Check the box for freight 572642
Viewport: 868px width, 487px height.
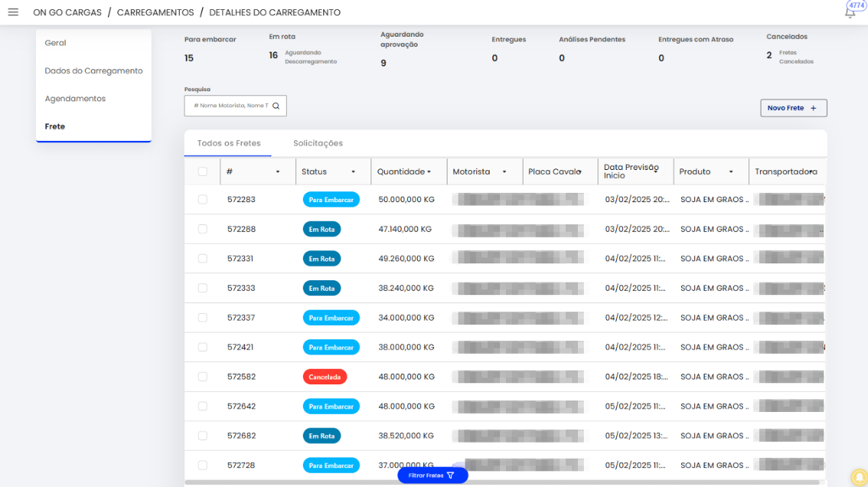coord(203,406)
